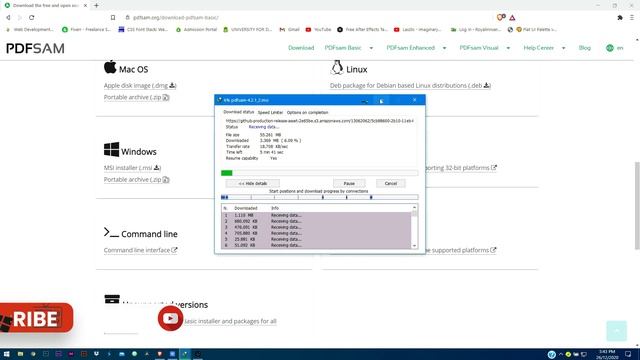Click the Windows Start button
The height and width of the screenshot is (360, 640).
(7, 354)
